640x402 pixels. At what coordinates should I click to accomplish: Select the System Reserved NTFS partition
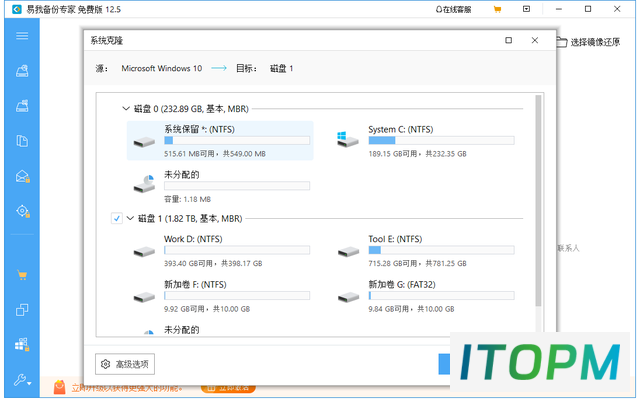point(220,141)
